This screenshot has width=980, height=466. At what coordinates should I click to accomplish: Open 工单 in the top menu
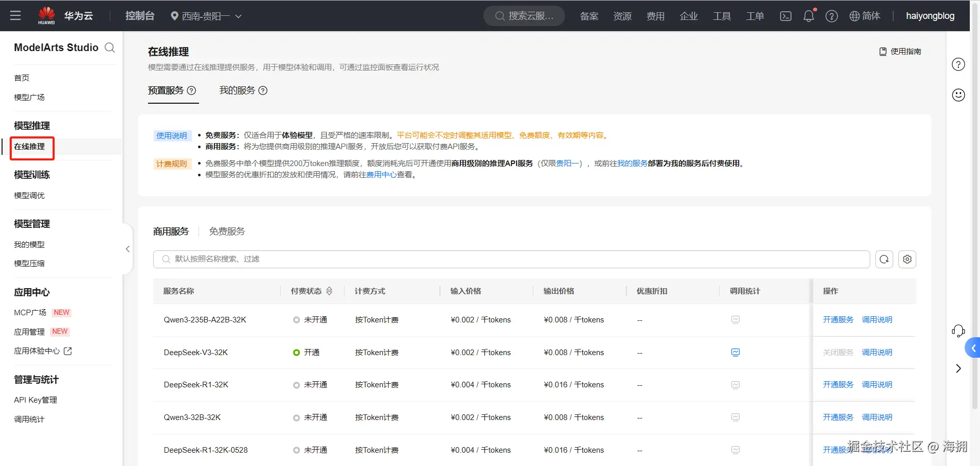755,16
